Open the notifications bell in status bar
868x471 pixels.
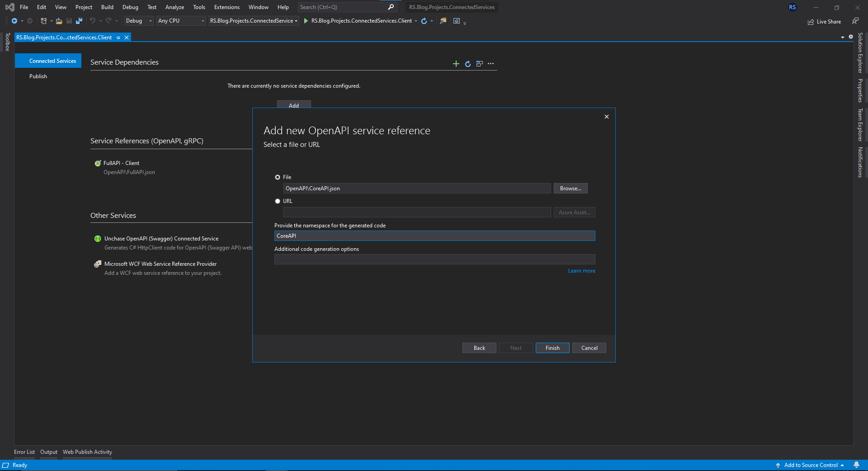click(x=856, y=465)
